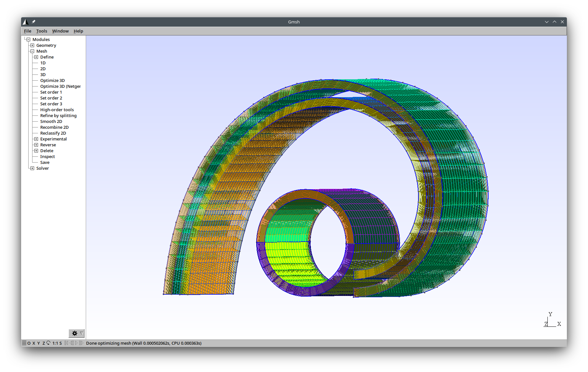Click the pin window icon
The height and width of the screenshot is (372, 588).
click(33, 22)
